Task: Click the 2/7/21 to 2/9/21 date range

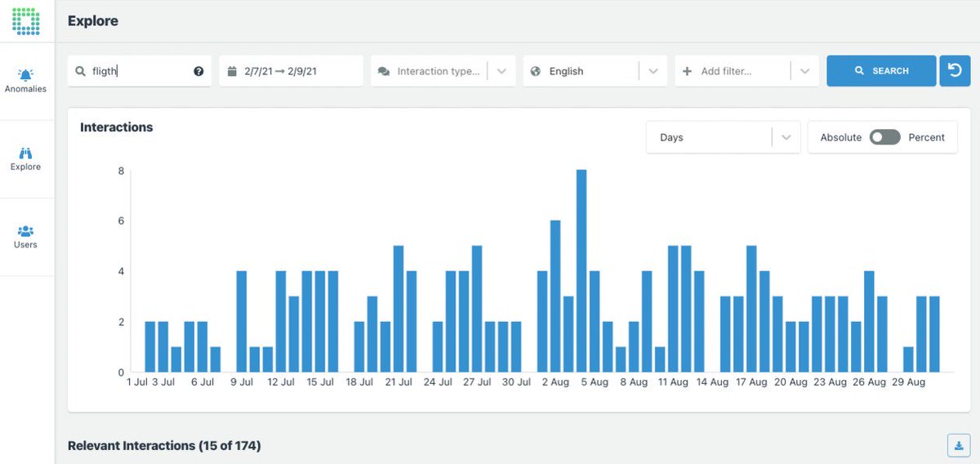Action: point(280,71)
